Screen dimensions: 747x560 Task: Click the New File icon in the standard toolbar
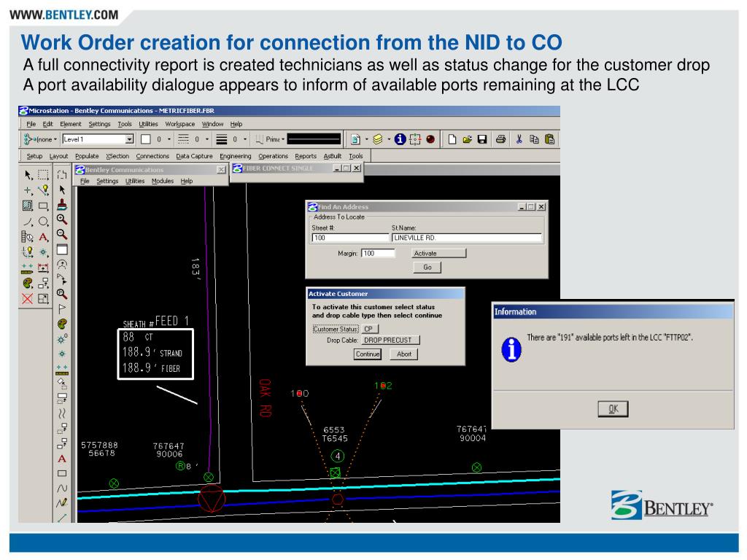pyautogui.click(x=452, y=139)
